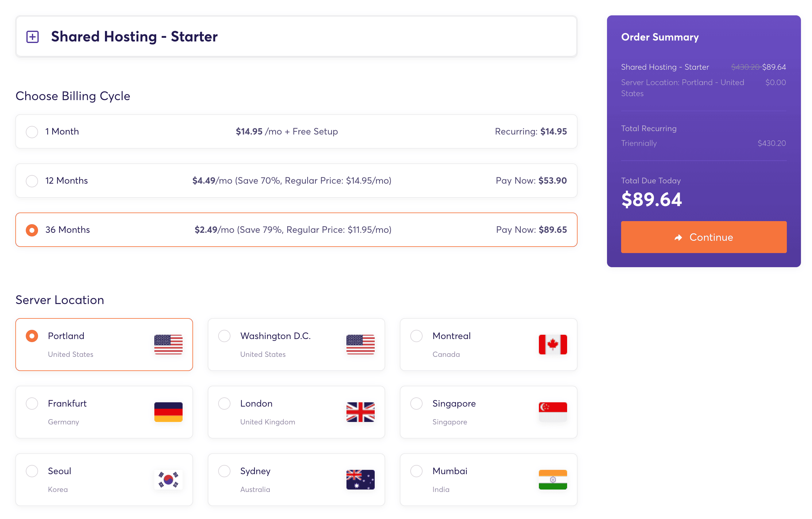Image resolution: width=812 pixels, height=519 pixels.
Task: Choose the Montreal server location radio
Action: click(416, 336)
